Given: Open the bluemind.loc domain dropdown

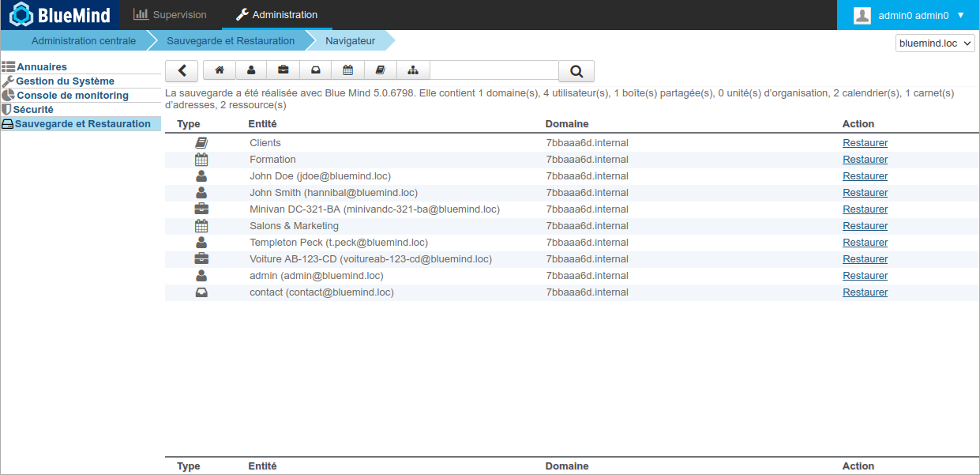Looking at the screenshot, I should click(x=935, y=43).
